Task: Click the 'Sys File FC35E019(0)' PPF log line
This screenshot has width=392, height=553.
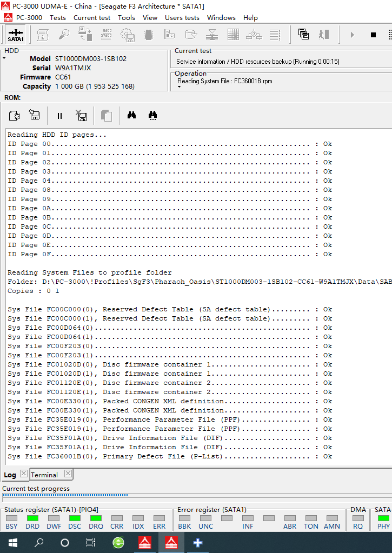Action: tap(170, 419)
